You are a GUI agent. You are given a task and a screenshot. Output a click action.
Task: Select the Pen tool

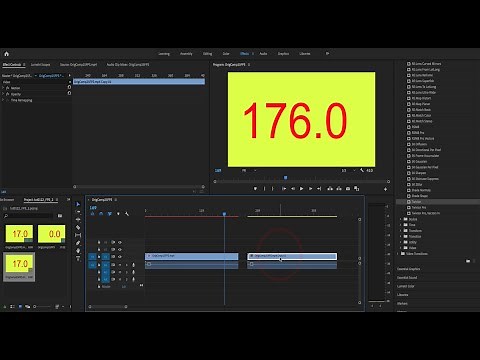[x=78, y=243]
